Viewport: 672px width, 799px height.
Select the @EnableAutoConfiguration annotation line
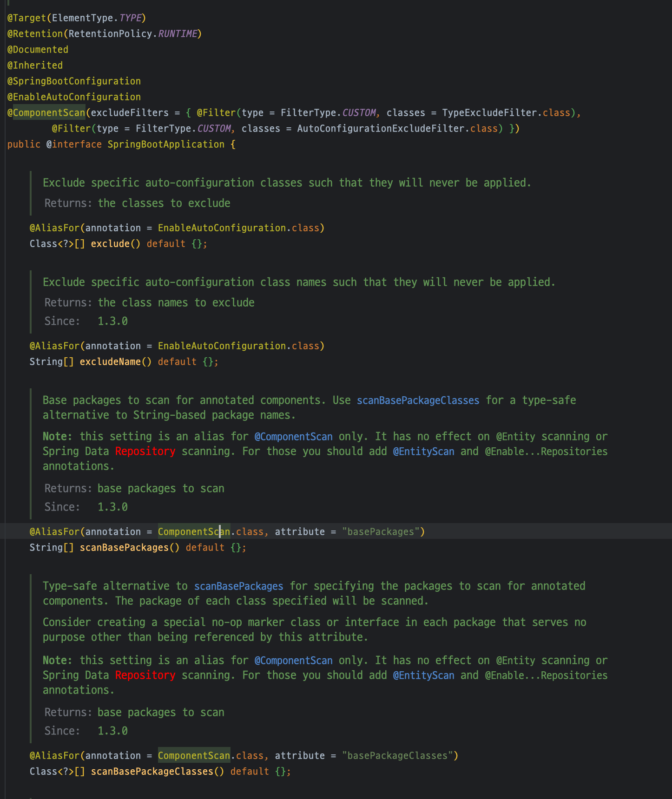[x=74, y=97]
